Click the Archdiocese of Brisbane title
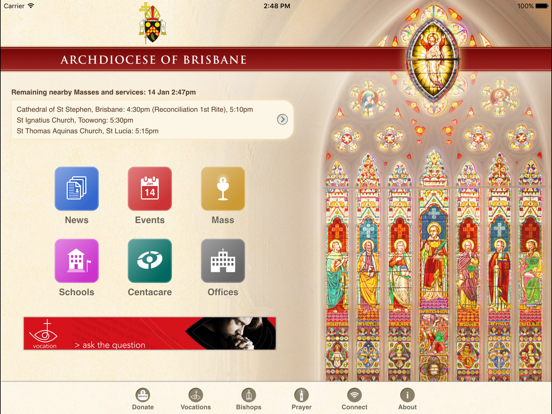 pyautogui.click(x=153, y=59)
